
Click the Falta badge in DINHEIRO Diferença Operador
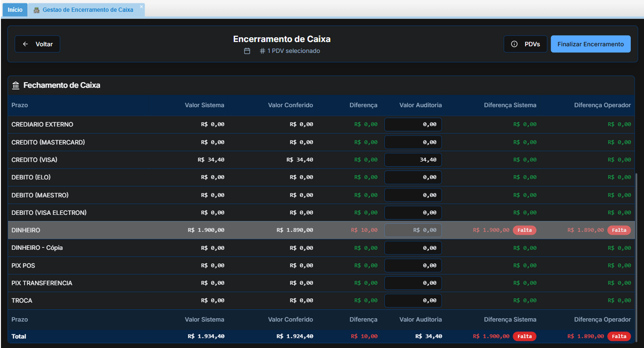[619, 230]
